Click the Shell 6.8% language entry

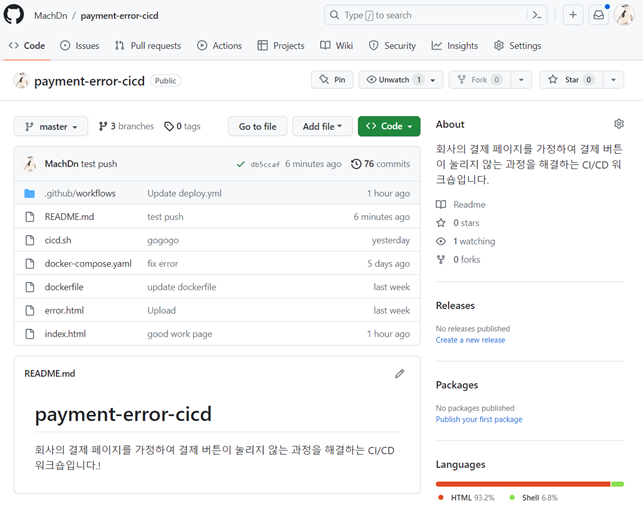click(534, 498)
